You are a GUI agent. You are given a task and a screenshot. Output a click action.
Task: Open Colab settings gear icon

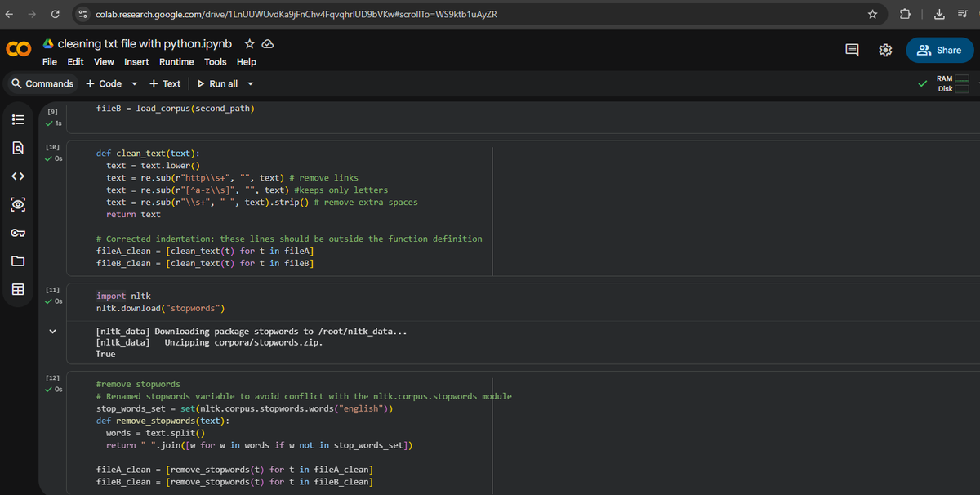(885, 51)
